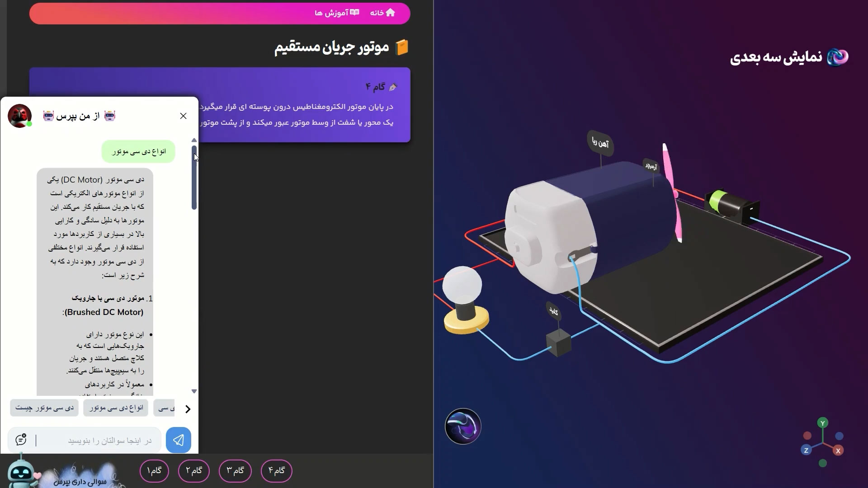Click the انواع دی سی موتور suggestion chip
This screenshot has width=868, height=488.
pyautogui.click(x=116, y=408)
